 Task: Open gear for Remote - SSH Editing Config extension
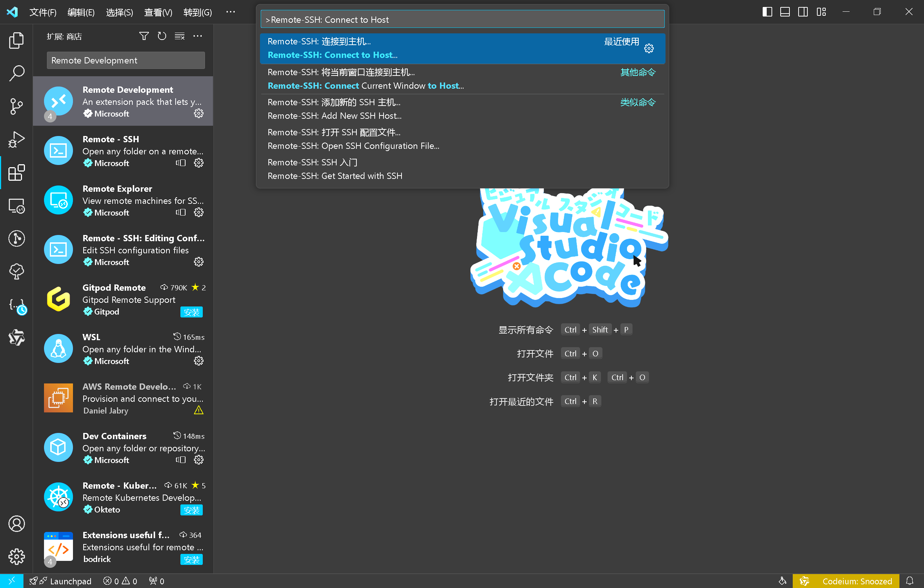coord(198,262)
